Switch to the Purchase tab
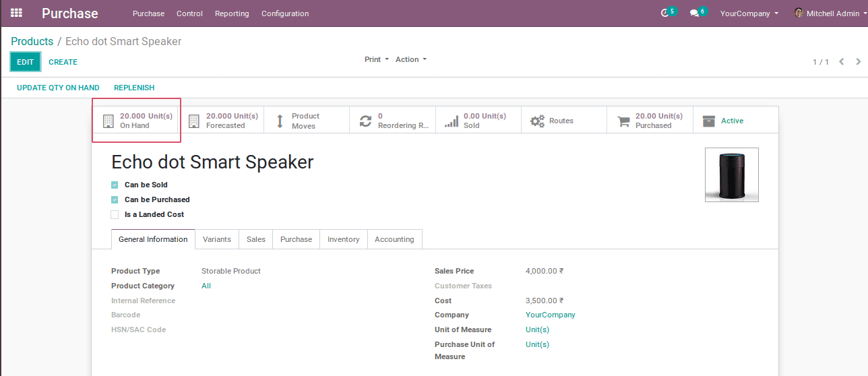868x376 pixels. click(x=297, y=239)
